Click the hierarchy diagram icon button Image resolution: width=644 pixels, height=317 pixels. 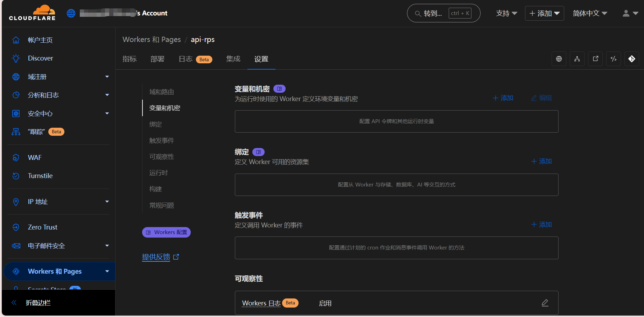coord(577,59)
